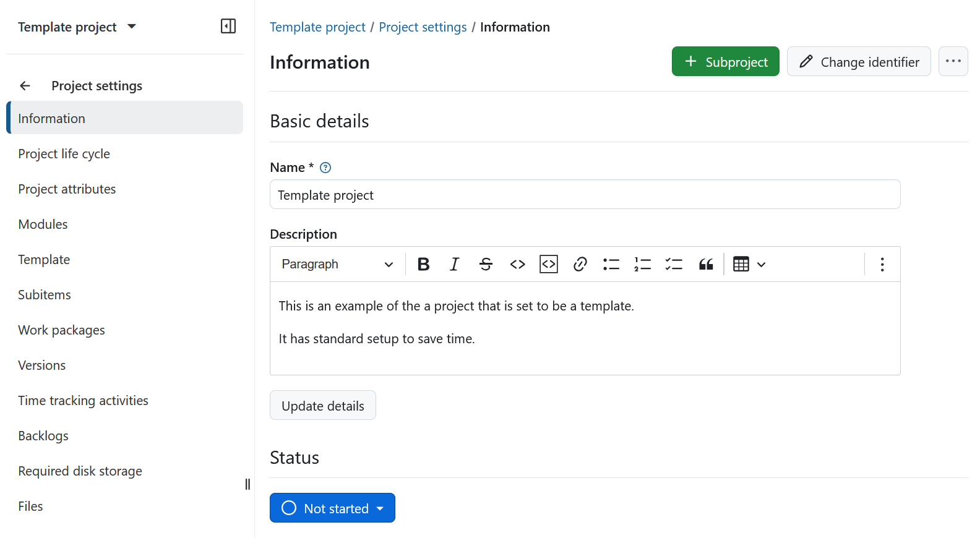The height and width of the screenshot is (538, 980).
Task: Apply italic formatting in the editor
Action: tap(454, 265)
